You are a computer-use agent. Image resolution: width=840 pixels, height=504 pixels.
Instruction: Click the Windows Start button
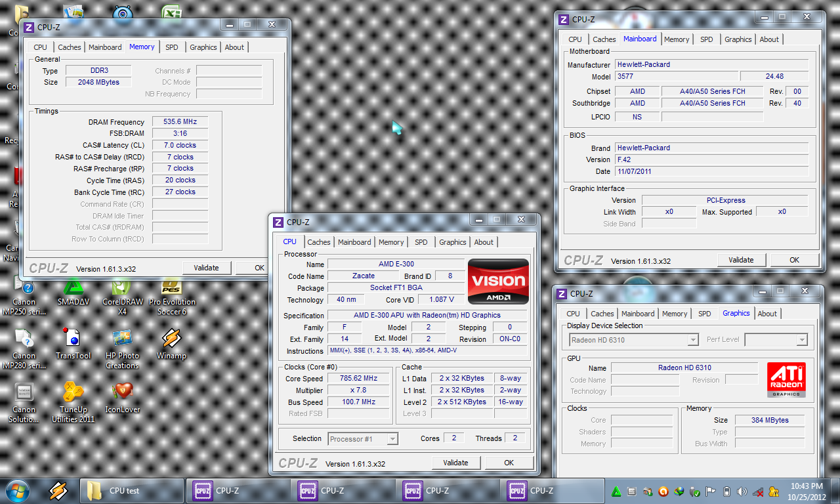click(16, 490)
